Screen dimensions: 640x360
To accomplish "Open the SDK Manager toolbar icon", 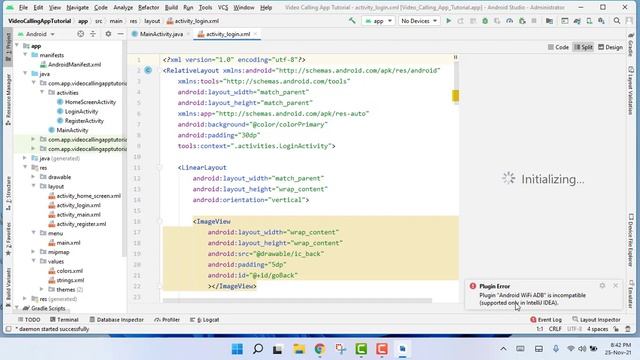I will [x=601, y=21].
